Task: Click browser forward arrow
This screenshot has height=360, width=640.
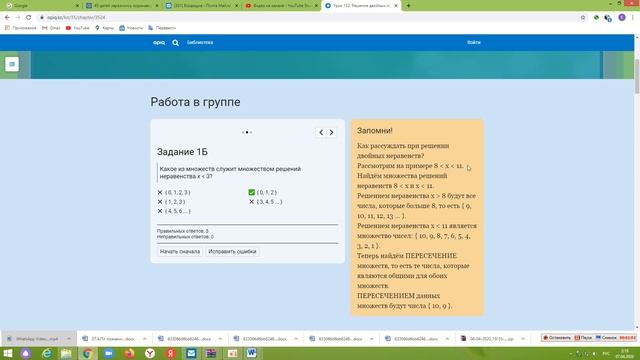Action: (18, 18)
